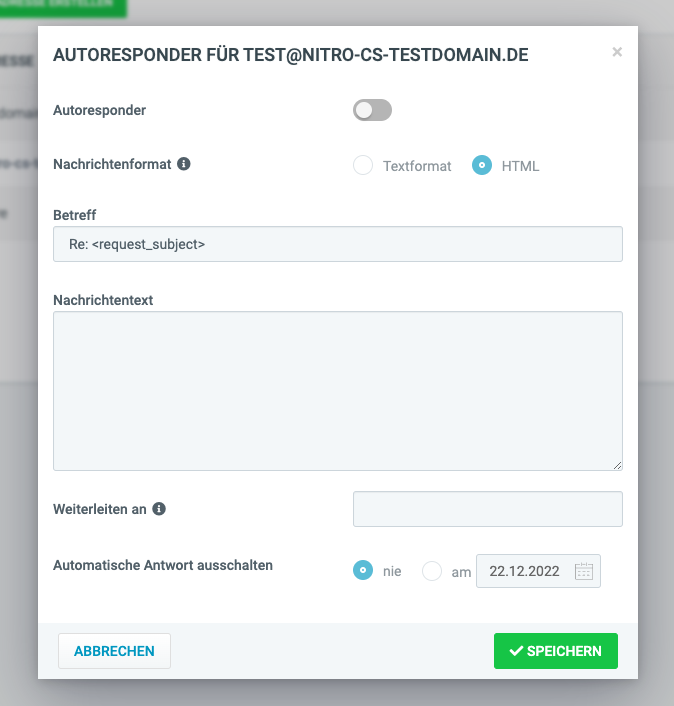Grab the Nachrichtentext resize handle

point(617,466)
